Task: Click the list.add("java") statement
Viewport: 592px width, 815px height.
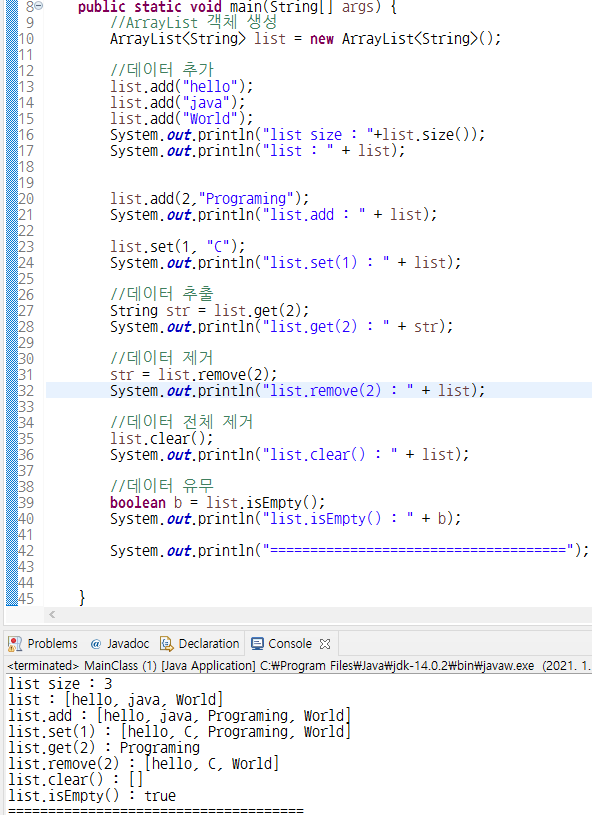Action: (x=177, y=102)
